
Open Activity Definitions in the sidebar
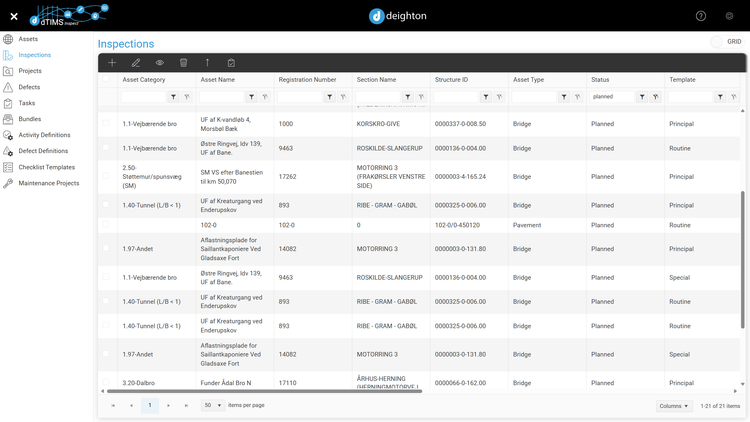(x=44, y=135)
